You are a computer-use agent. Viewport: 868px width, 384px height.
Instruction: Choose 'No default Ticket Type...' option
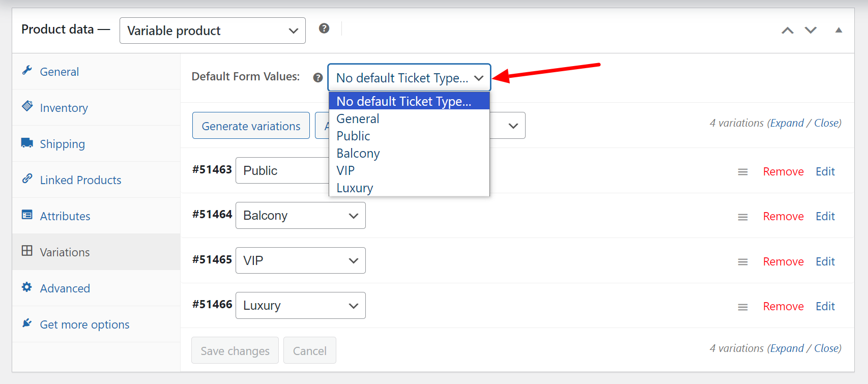tap(409, 101)
